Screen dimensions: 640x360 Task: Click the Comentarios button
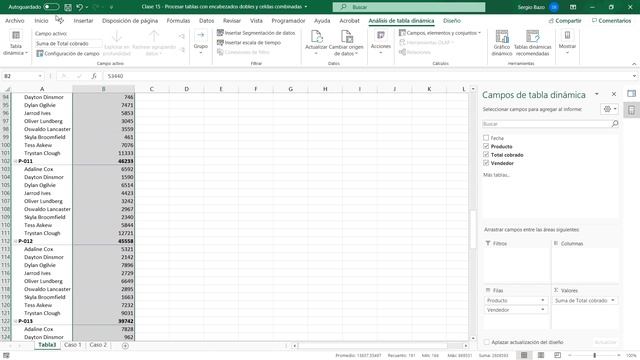[x=611, y=20]
